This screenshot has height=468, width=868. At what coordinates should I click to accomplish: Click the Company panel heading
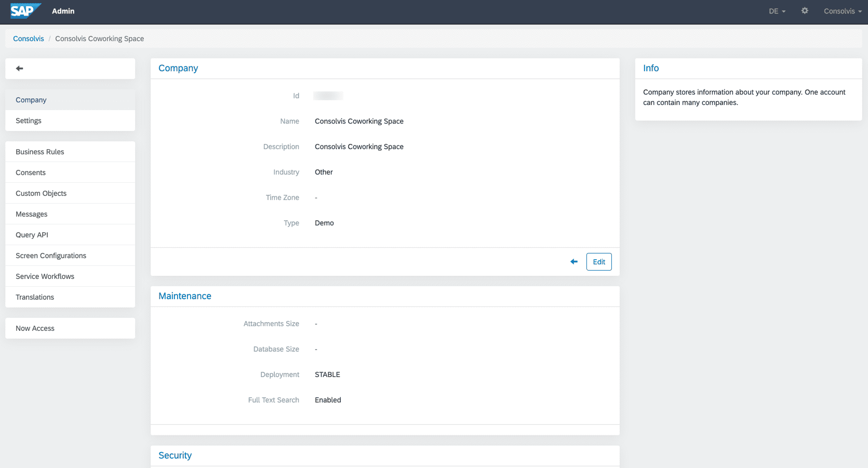[178, 68]
